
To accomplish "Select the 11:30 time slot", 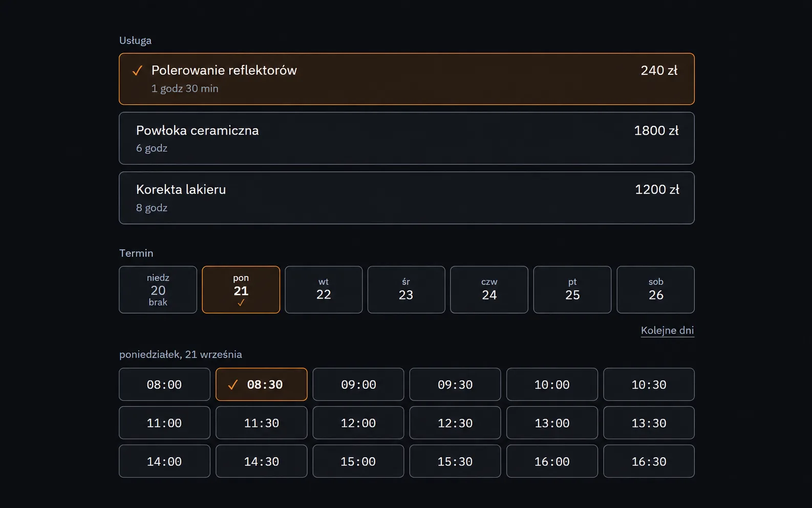I will tap(262, 422).
